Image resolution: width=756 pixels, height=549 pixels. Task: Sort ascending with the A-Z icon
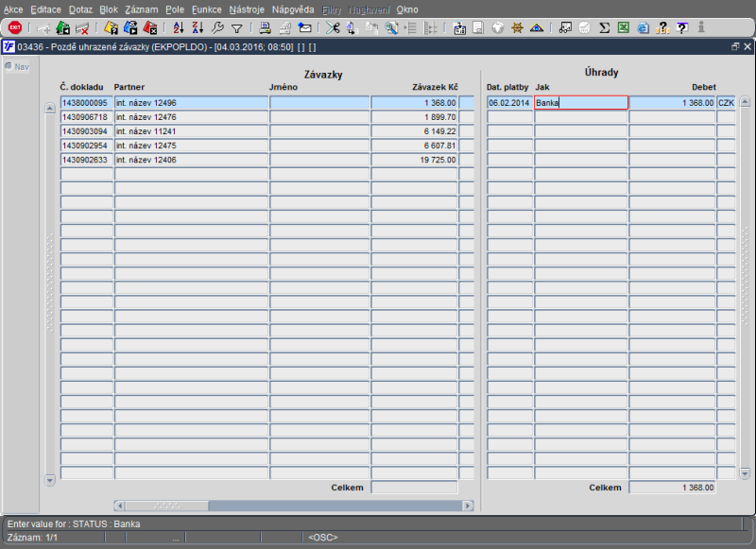[179, 28]
